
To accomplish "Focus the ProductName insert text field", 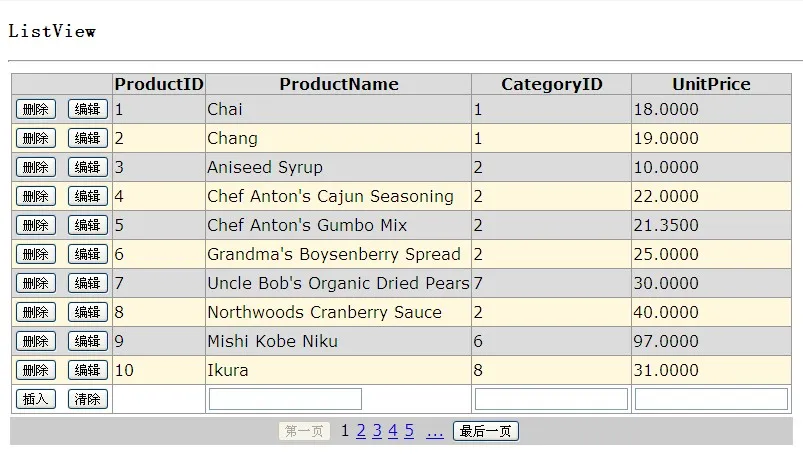I will (285, 399).
